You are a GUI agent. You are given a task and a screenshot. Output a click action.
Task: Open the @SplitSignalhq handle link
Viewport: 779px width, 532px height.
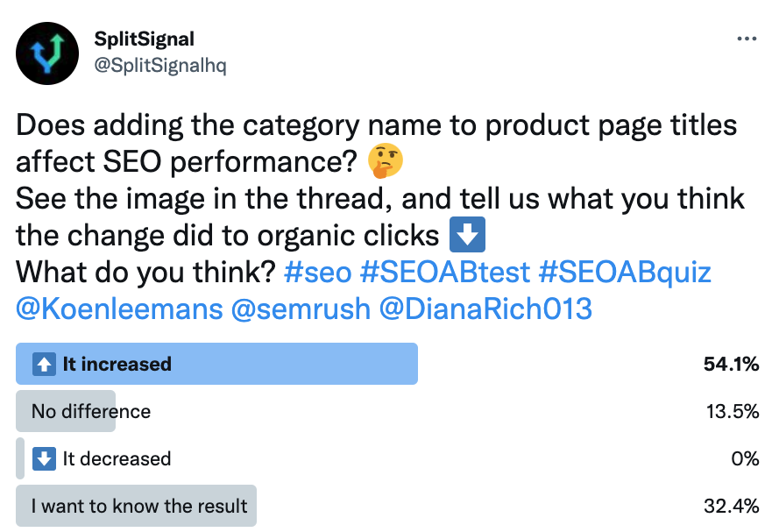159,66
